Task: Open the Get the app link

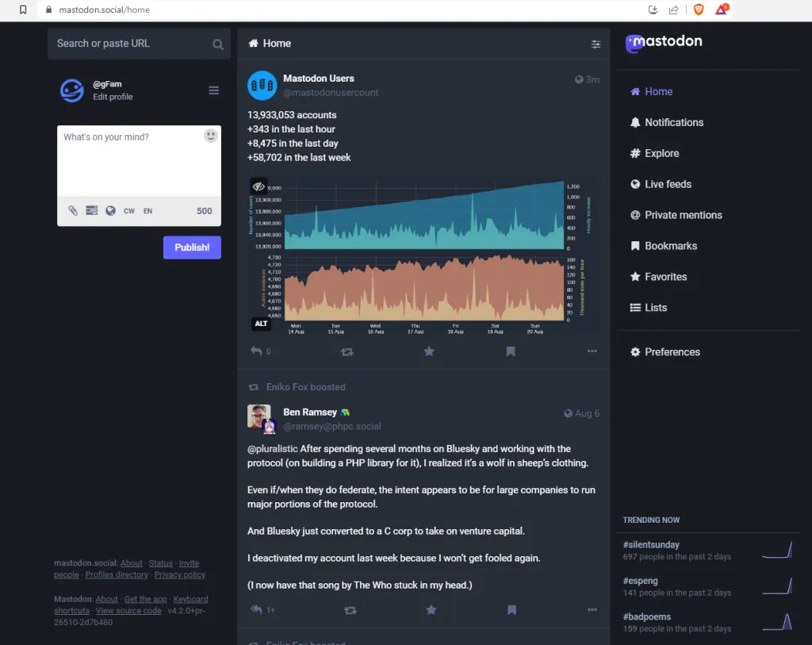Action: pyautogui.click(x=146, y=599)
